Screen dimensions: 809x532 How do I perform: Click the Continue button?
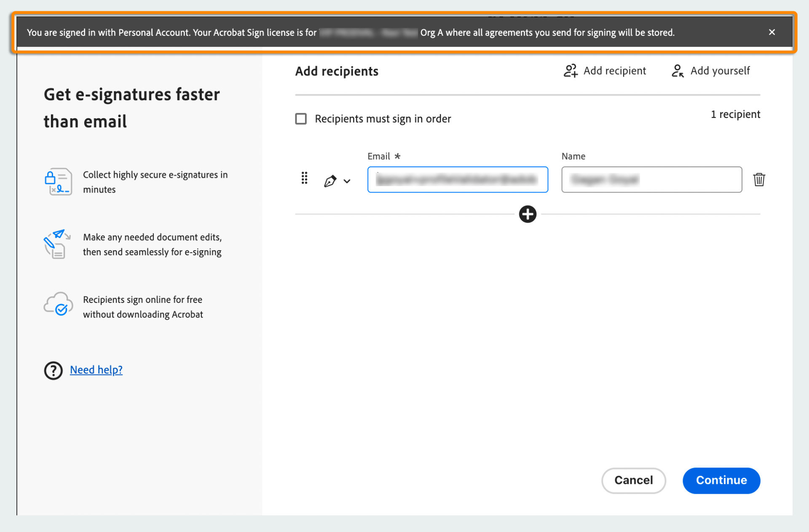click(721, 480)
